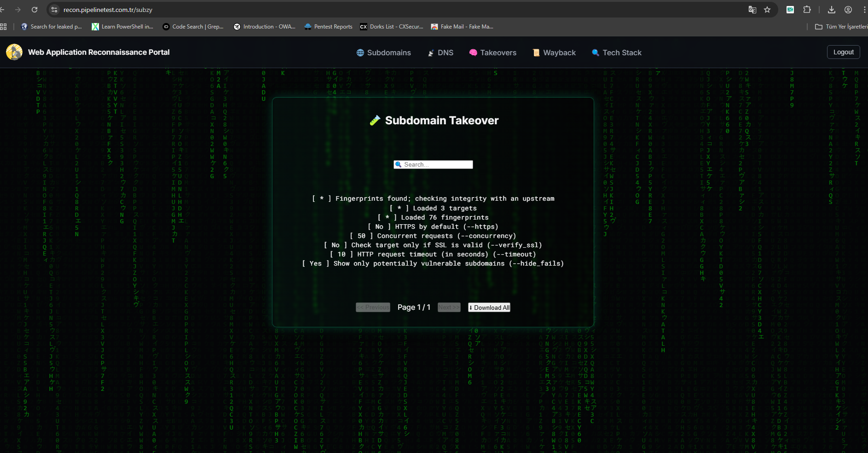868x453 pixels.
Task: Open the browser downloads icon
Action: [x=832, y=9]
